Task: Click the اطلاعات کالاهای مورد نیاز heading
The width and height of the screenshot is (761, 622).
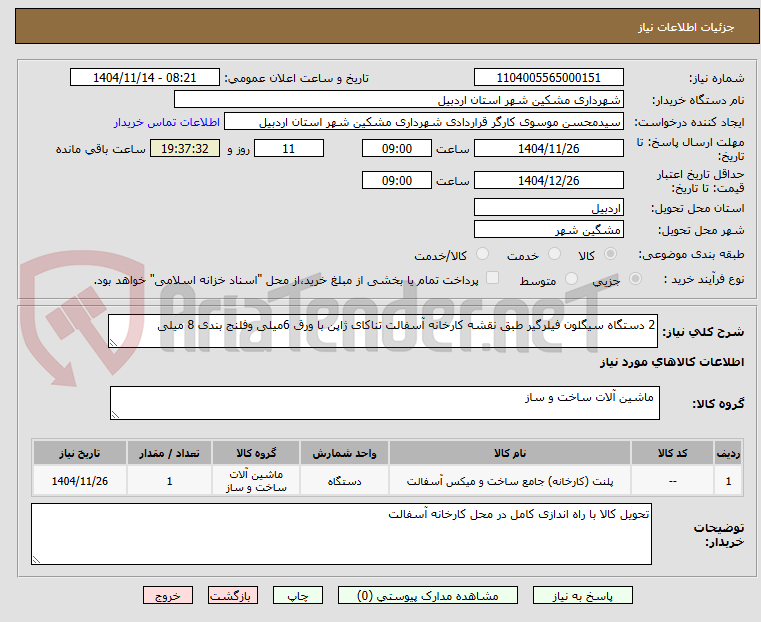Action: point(672,362)
